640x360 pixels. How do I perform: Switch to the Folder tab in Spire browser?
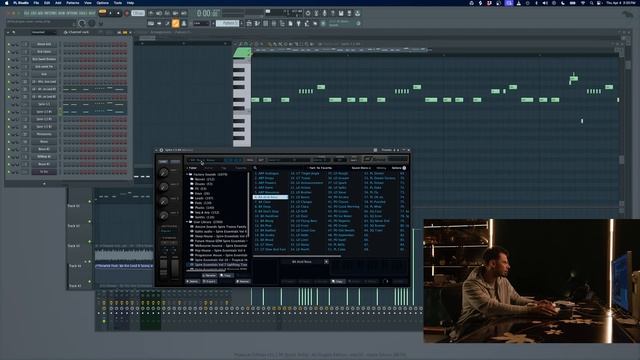coord(192,168)
